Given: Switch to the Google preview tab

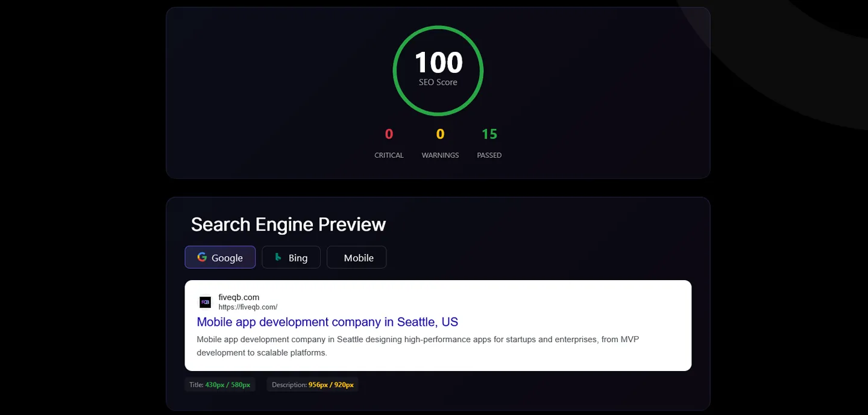Looking at the screenshot, I should (x=220, y=257).
